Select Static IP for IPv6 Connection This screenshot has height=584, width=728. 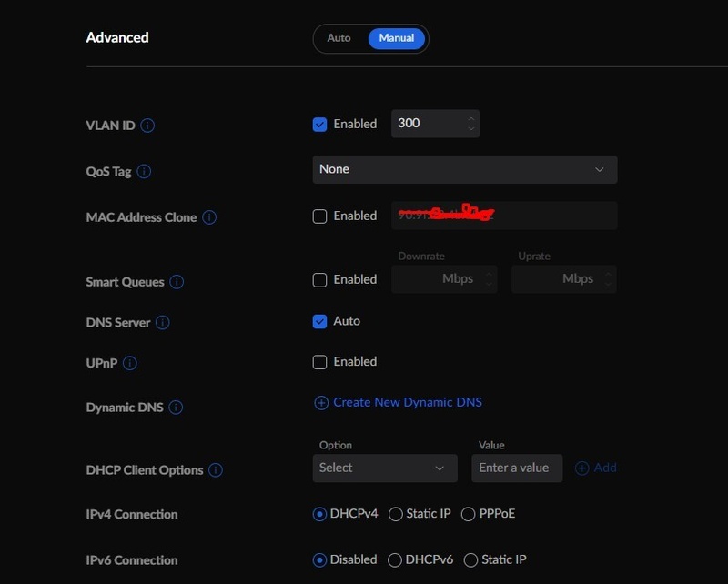(x=470, y=559)
